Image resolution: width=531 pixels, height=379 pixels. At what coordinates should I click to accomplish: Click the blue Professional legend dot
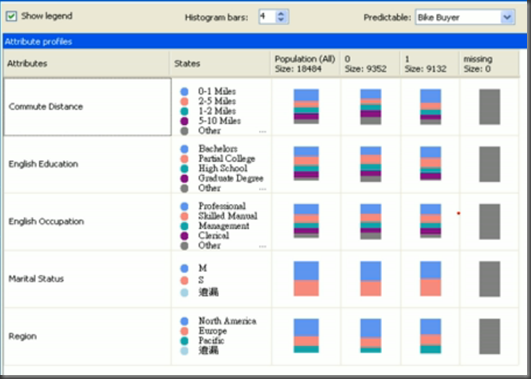tap(184, 206)
